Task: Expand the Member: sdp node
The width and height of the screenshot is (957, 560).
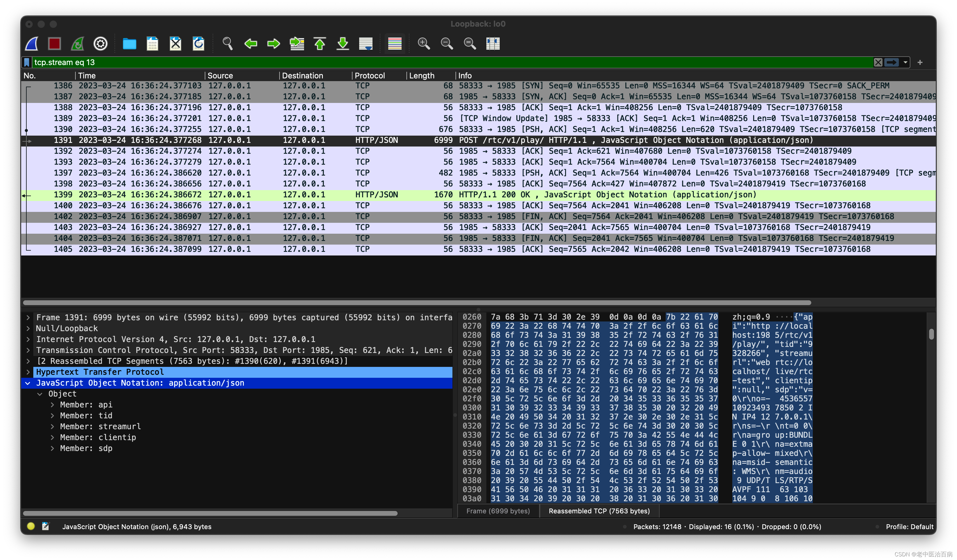Action: [x=52, y=448]
